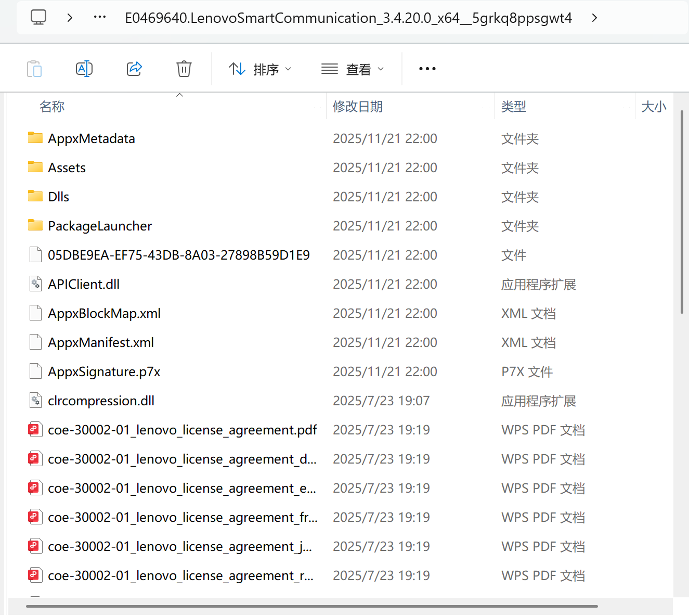Select the AppxMetadata folder icon
Image resolution: width=689 pixels, height=616 pixels.
(35, 138)
